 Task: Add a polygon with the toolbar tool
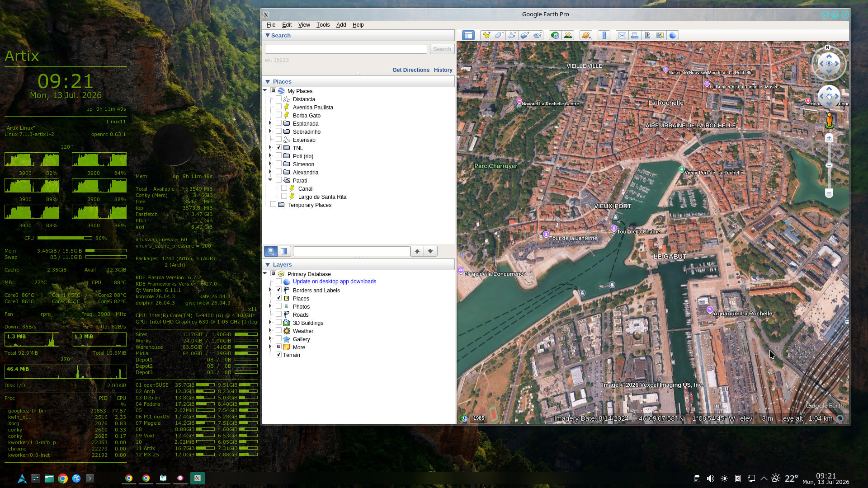[499, 35]
